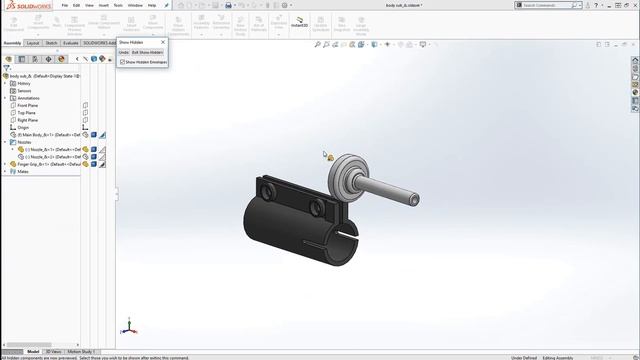
Task: Click the View Orientation cube icon
Action: (361, 44)
